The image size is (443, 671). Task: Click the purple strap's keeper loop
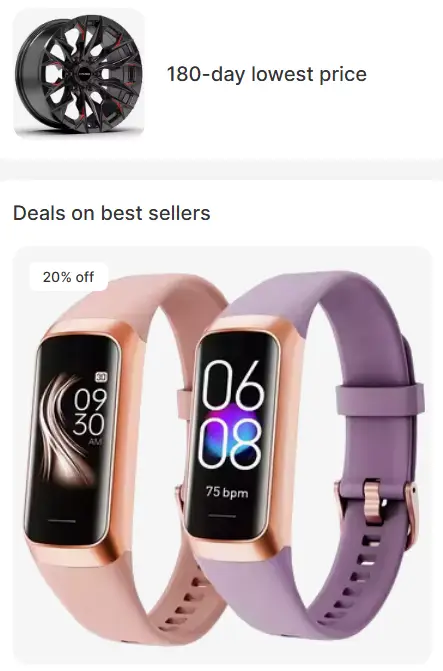pyautogui.click(x=380, y=400)
